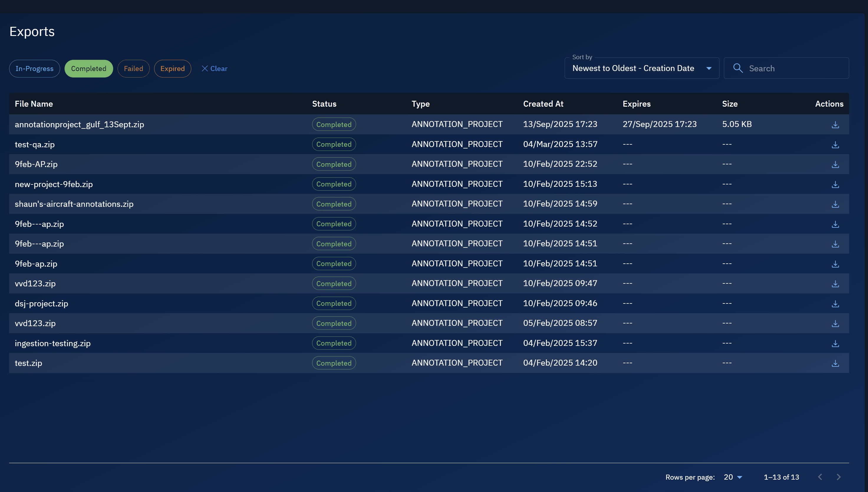Viewport: 868px width, 492px height.
Task: Download shaun's-aircraft-annotations.zip export
Action: (x=835, y=204)
